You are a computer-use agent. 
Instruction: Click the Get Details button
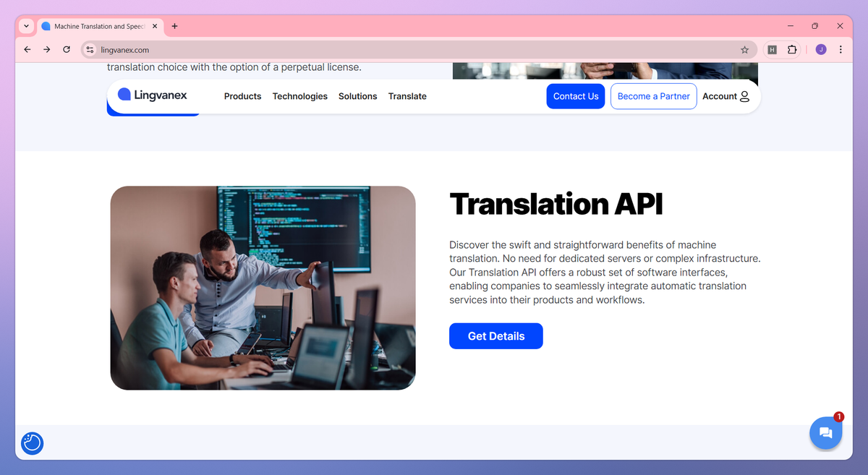click(496, 336)
